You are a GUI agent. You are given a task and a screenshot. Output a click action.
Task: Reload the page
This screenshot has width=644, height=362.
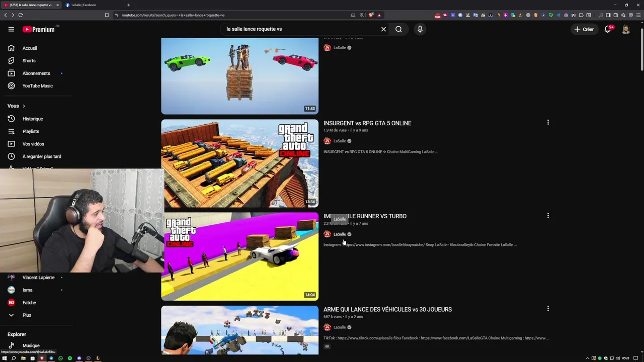click(21, 15)
